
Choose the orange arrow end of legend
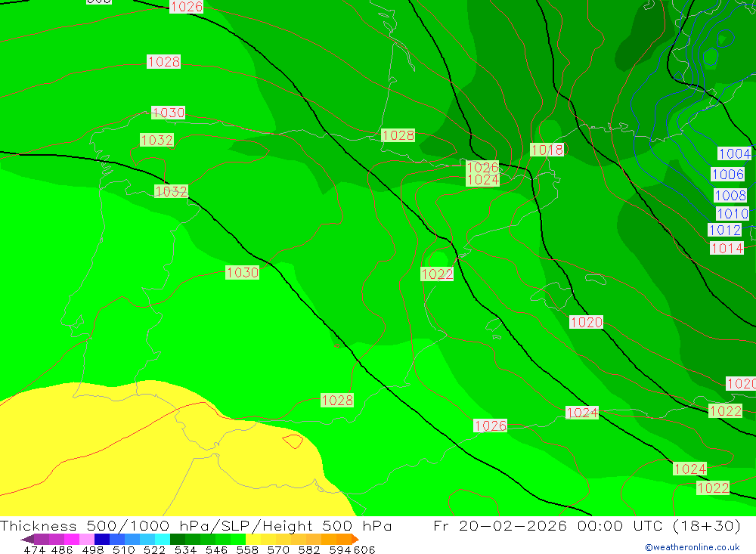(x=355, y=539)
